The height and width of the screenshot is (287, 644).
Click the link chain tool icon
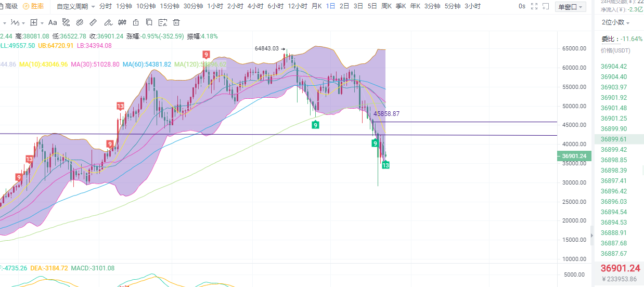pyautogui.click(x=80, y=22)
